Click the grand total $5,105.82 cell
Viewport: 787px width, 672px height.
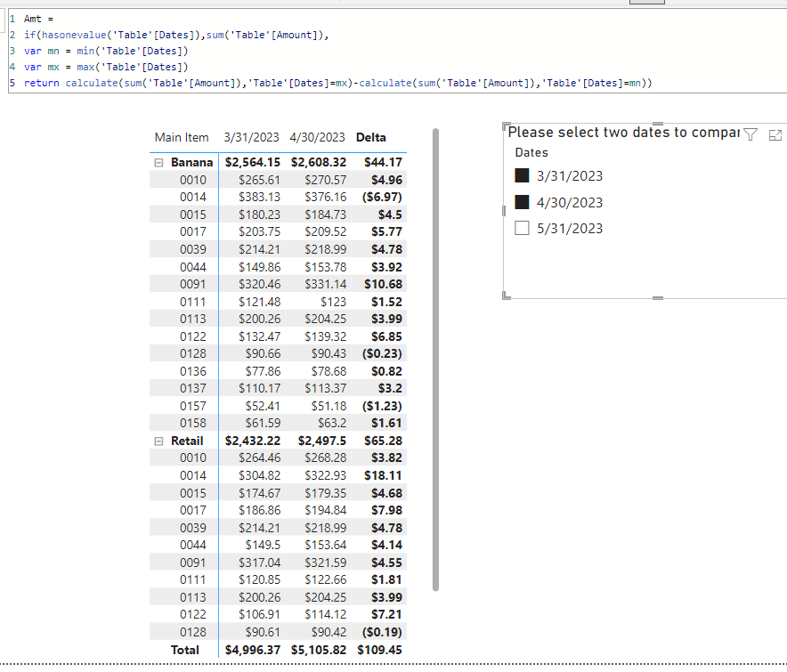[x=319, y=650]
